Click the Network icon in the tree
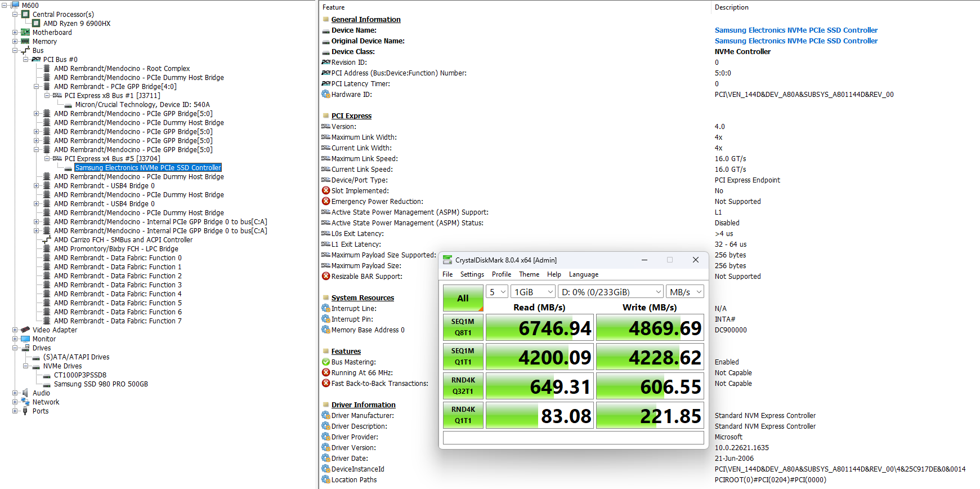Viewport: 980px width, 489px height. [x=25, y=402]
